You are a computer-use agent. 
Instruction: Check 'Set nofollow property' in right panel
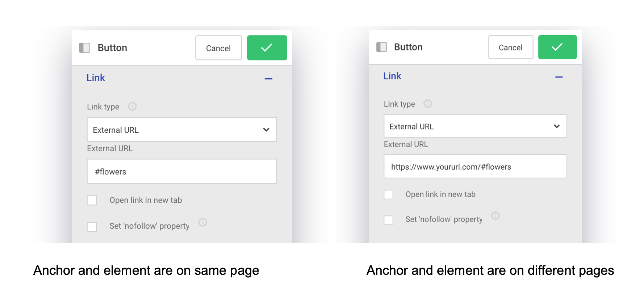coord(388,220)
